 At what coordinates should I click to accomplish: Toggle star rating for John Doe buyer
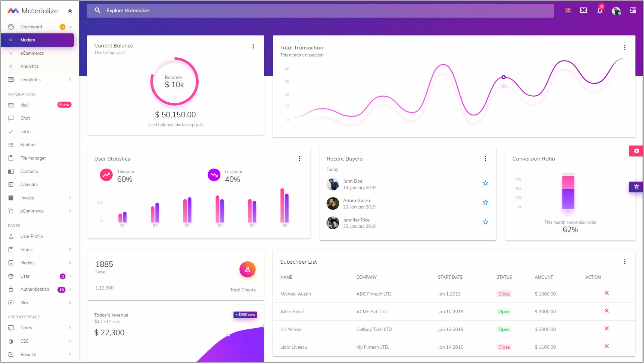point(485,183)
